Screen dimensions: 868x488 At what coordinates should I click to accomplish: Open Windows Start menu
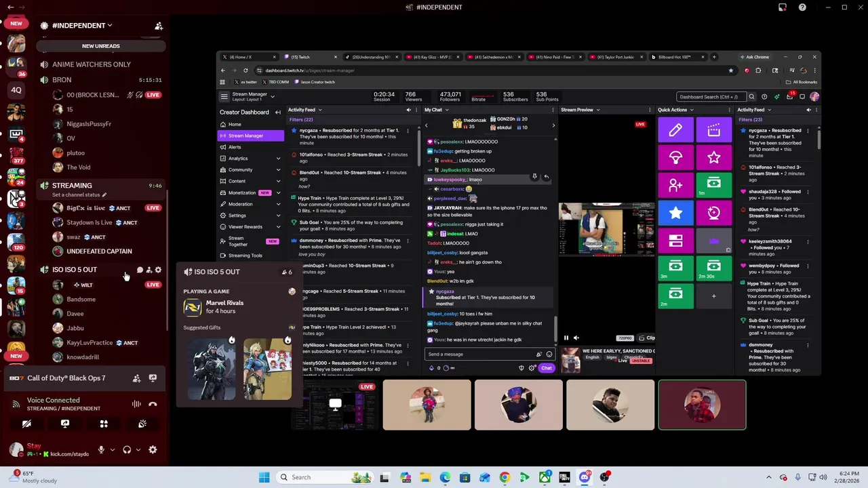(264, 477)
